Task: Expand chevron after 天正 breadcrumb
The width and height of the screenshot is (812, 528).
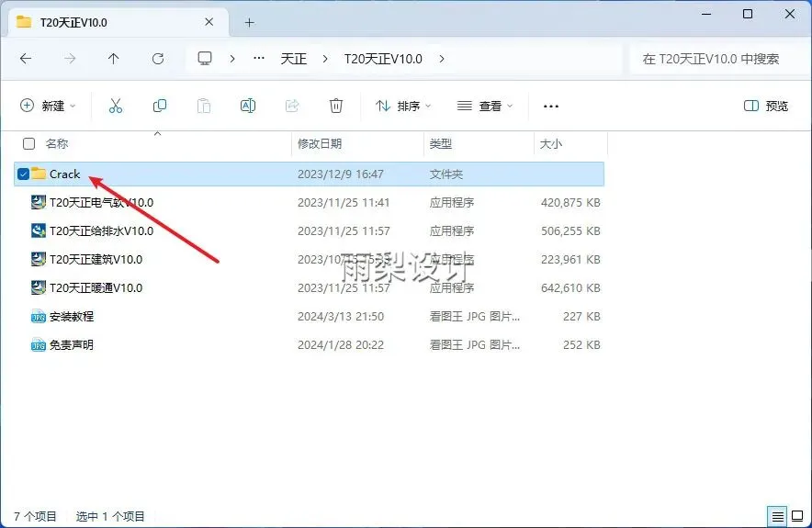Action: pyautogui.click(x=324, y=59)
